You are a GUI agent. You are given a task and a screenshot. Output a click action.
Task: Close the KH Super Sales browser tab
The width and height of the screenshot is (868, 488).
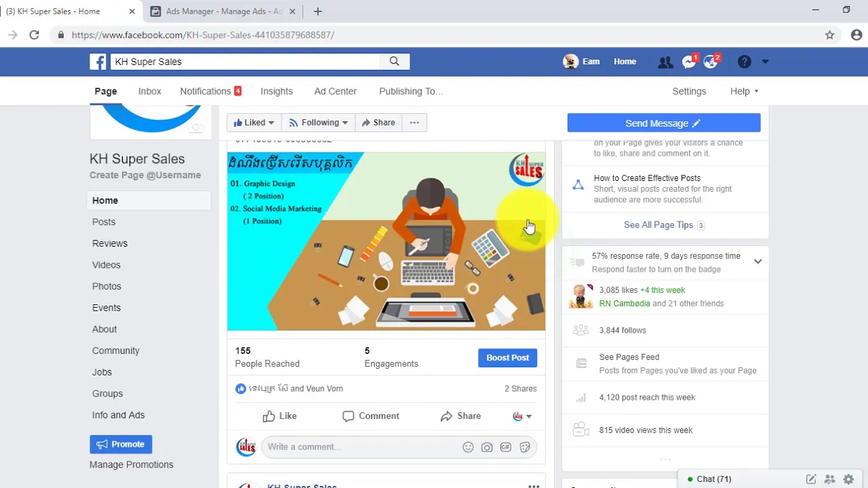pos(132,12)
